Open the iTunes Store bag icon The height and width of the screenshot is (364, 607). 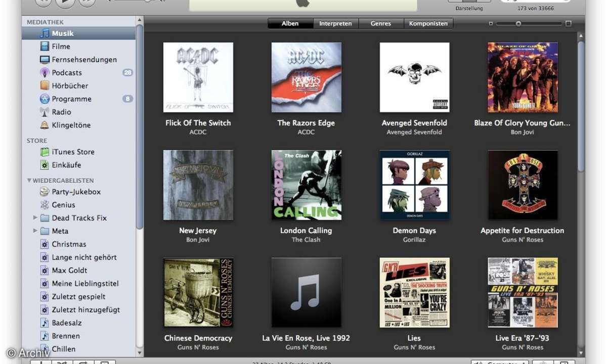(x=45, y=152)
